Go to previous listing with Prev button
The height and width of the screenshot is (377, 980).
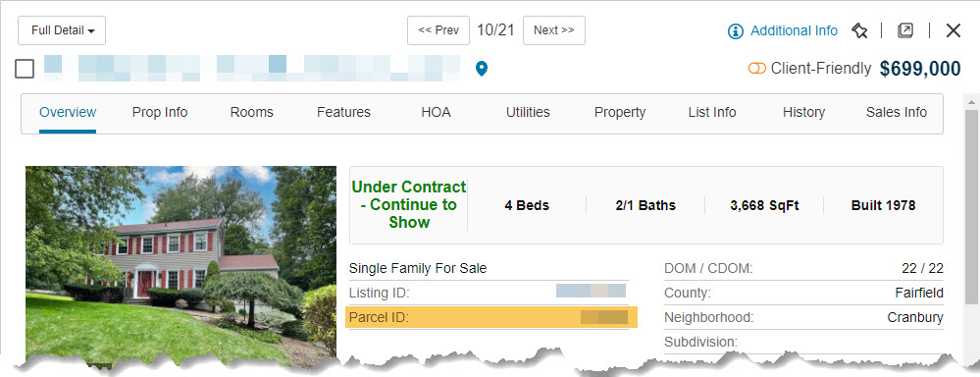point(438,30)
